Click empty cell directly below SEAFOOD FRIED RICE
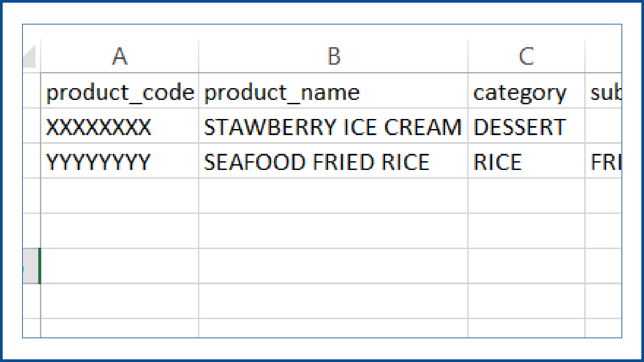 click(x=333, y=196)
